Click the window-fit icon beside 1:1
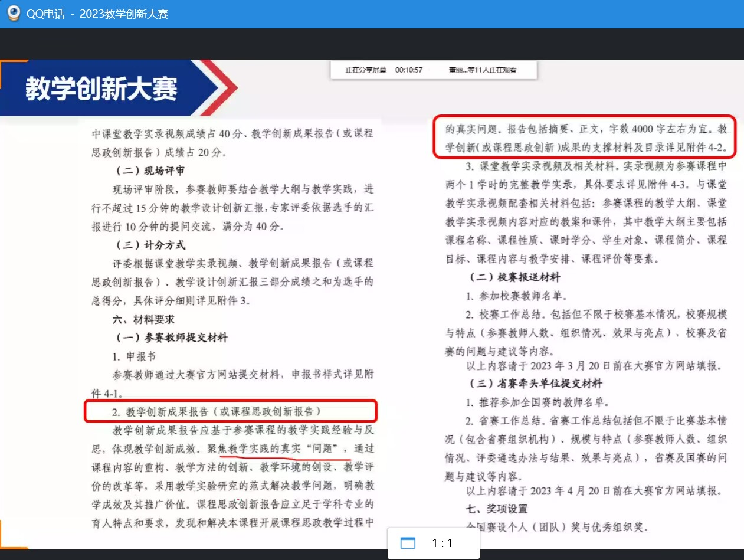This screenshot has width=744, height=560. [408, 543]
